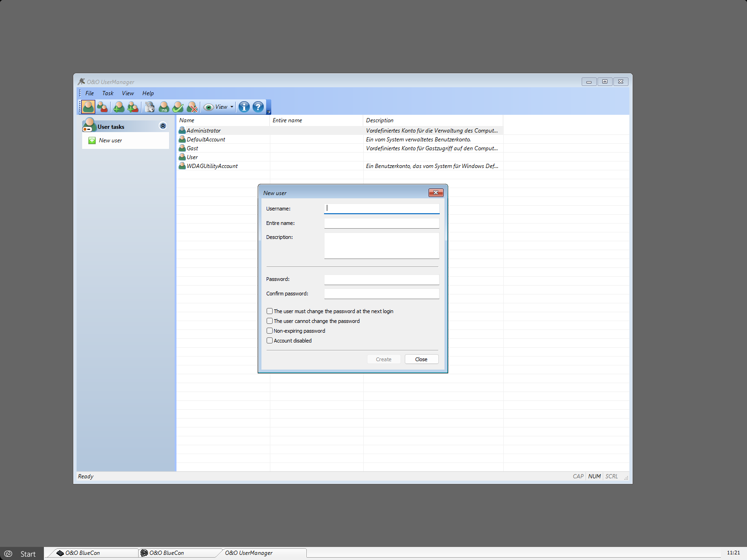Click the Description text area
Viewport: 747px width, 560px height.
(x=382, y=245)
